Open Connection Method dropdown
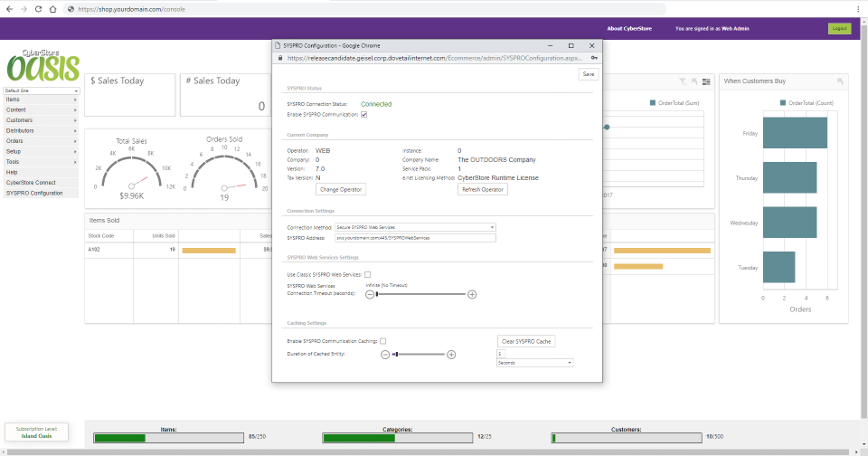Image resolution: width=868 pixels, height=456 pixels. pyautogui.click(x=415, y=227)
